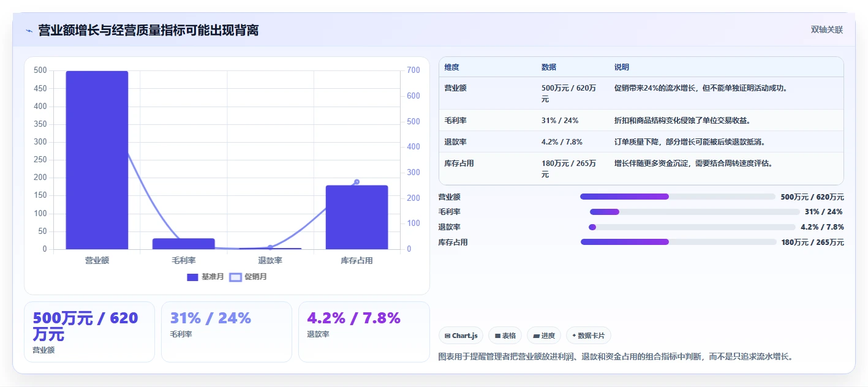
Task: Open the 4.2% / 7.8% 退款率 data card
Action: 364,332
